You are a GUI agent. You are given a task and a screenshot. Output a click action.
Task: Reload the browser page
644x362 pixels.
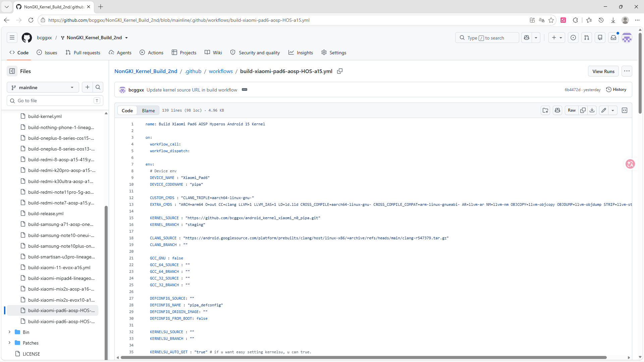tap(31, 20)
